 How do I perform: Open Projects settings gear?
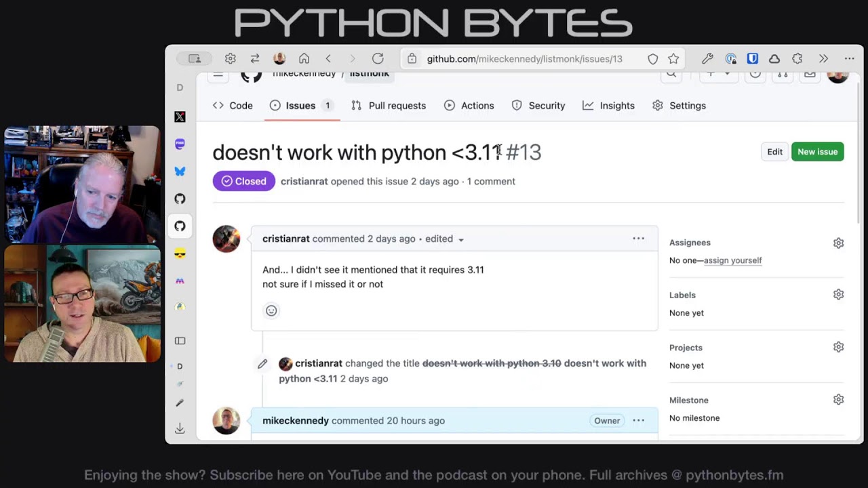pyautogui.click(x=838, y=347)
